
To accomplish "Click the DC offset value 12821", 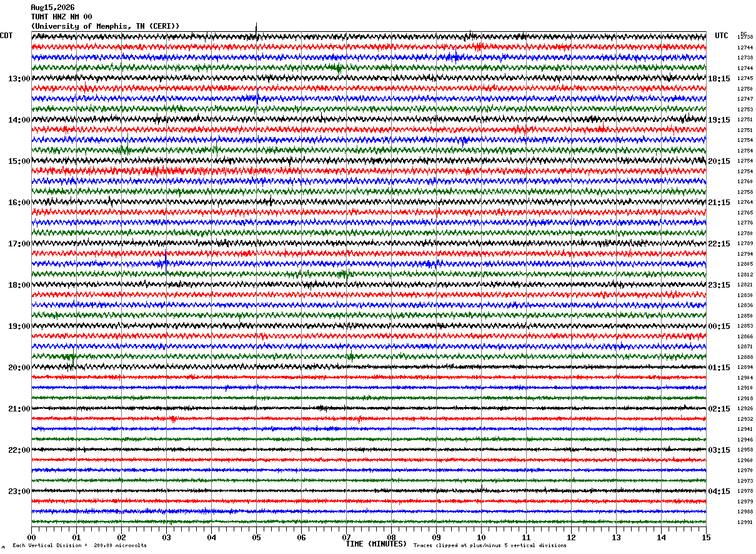I will coord(745,285).
